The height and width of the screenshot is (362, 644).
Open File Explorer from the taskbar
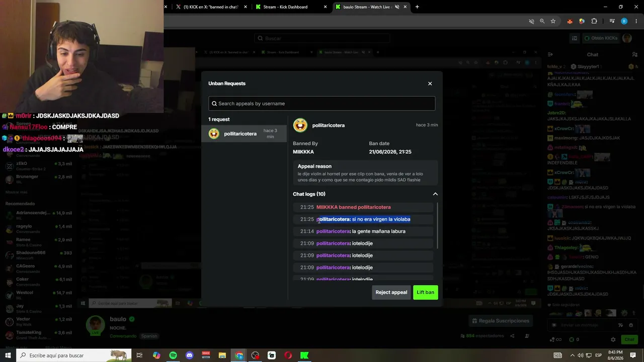[x=222, y=355]
